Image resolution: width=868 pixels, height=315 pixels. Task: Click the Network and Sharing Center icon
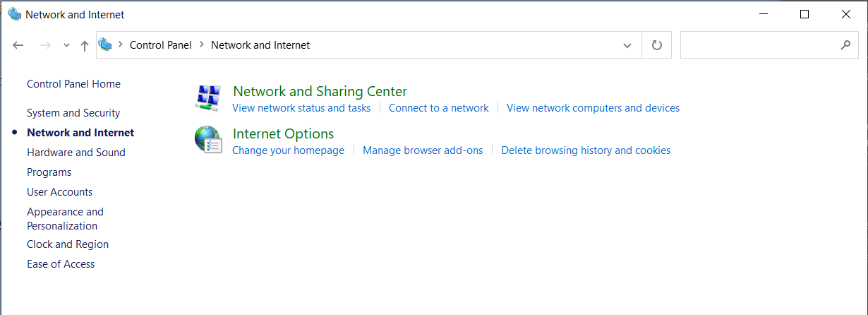click(208, 98)
